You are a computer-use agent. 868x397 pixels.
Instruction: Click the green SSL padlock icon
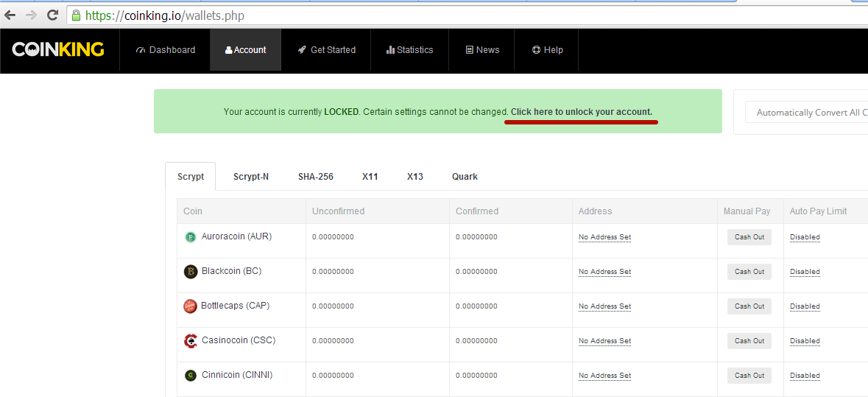coord(76,15)
